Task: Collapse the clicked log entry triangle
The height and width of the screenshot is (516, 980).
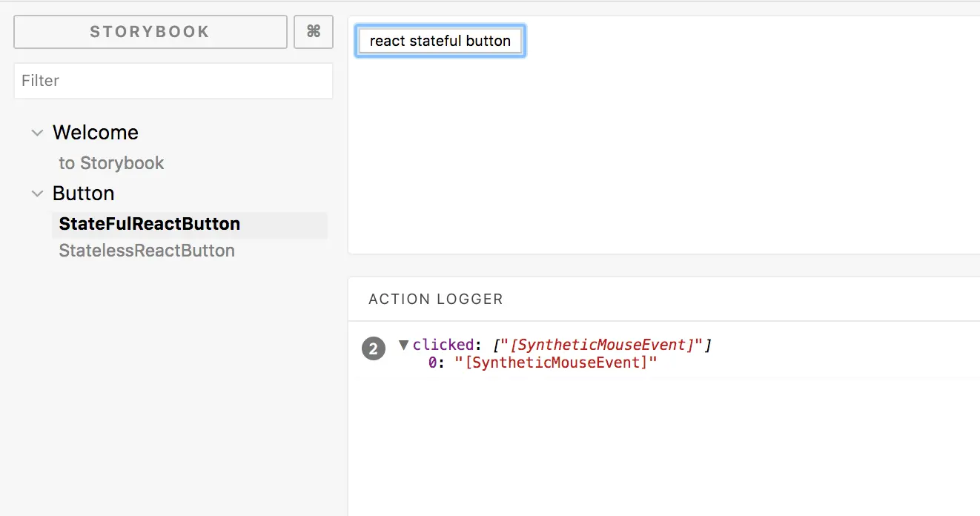Action: pyautogui.click(x=404, y=344)
